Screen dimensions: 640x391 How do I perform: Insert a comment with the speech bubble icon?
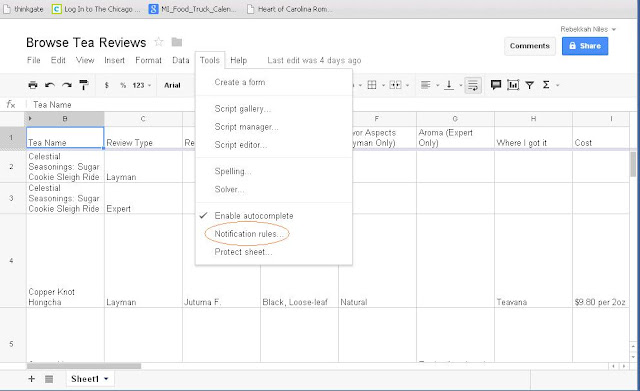click(496, 84)
